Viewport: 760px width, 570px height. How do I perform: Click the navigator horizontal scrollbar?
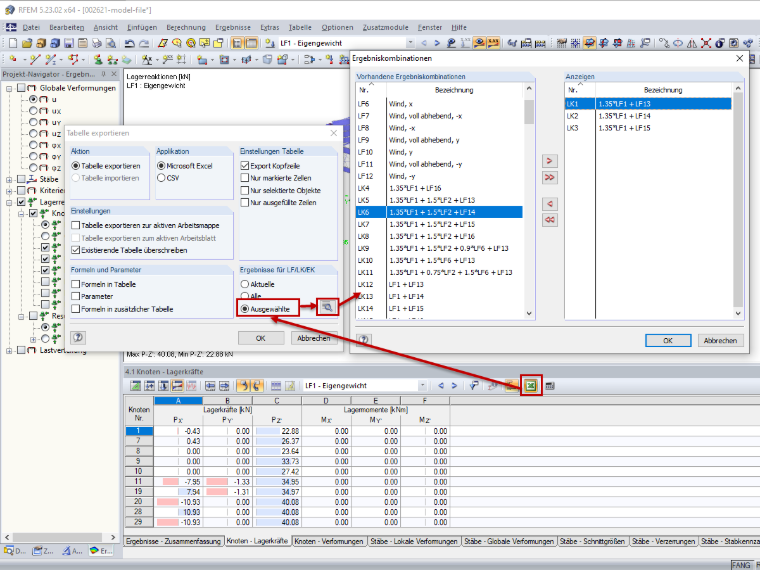(57, 537)
